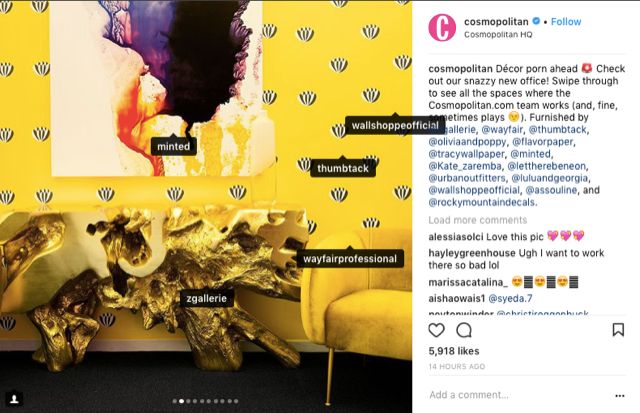Follow the cosmopolitan account
This screenshot has width=640, height=413.
click(x=566, y=22)
